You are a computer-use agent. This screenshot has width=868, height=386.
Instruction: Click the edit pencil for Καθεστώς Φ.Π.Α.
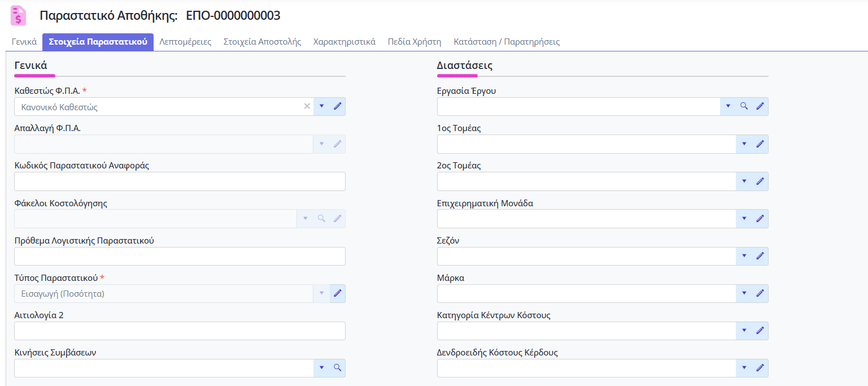pos(337,106)
